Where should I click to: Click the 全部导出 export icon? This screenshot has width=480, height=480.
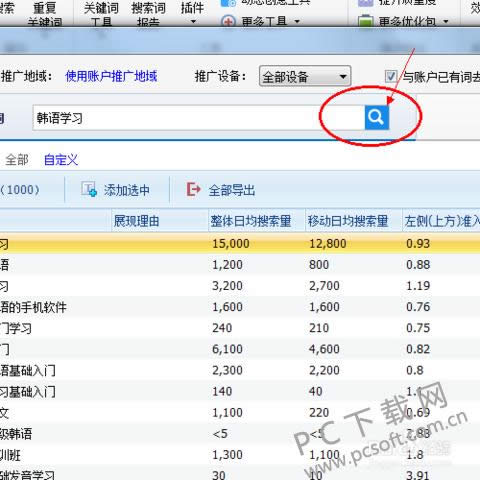(193, 190)
